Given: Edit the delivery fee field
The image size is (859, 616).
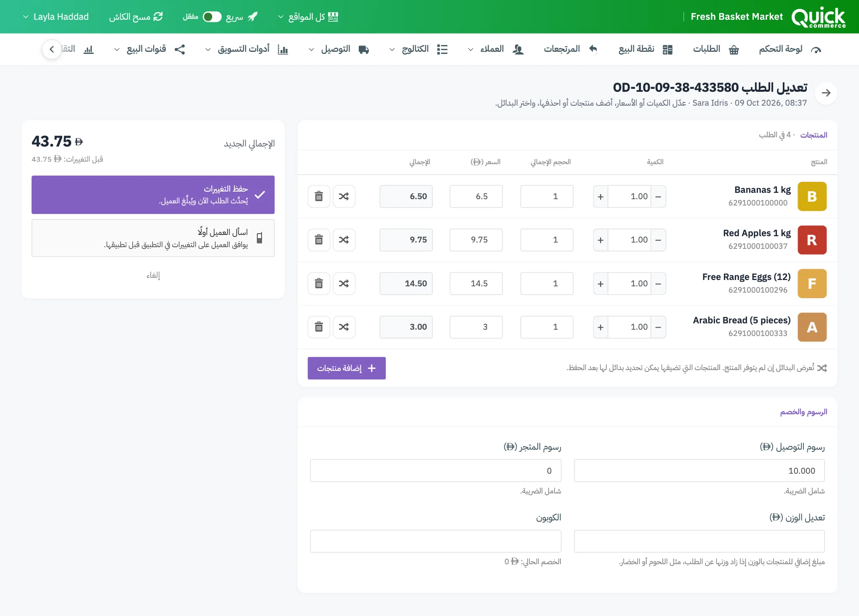Looking at the screenshot, I should point(699,471).
